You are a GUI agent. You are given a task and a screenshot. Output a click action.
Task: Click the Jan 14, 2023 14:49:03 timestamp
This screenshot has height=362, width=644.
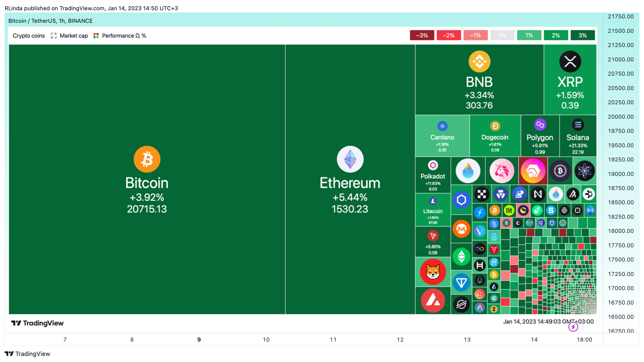[548, 322]
